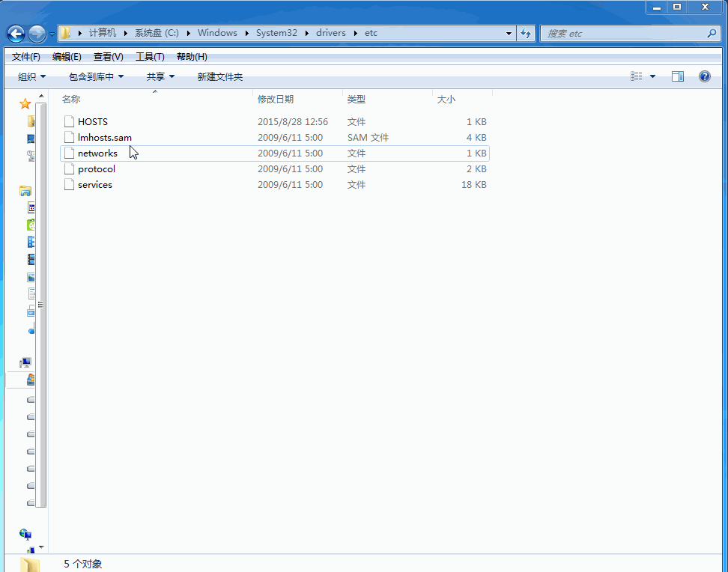
Task: Open Help via the question mark icon
Action: pyautogui.click(x=704, y=76)
